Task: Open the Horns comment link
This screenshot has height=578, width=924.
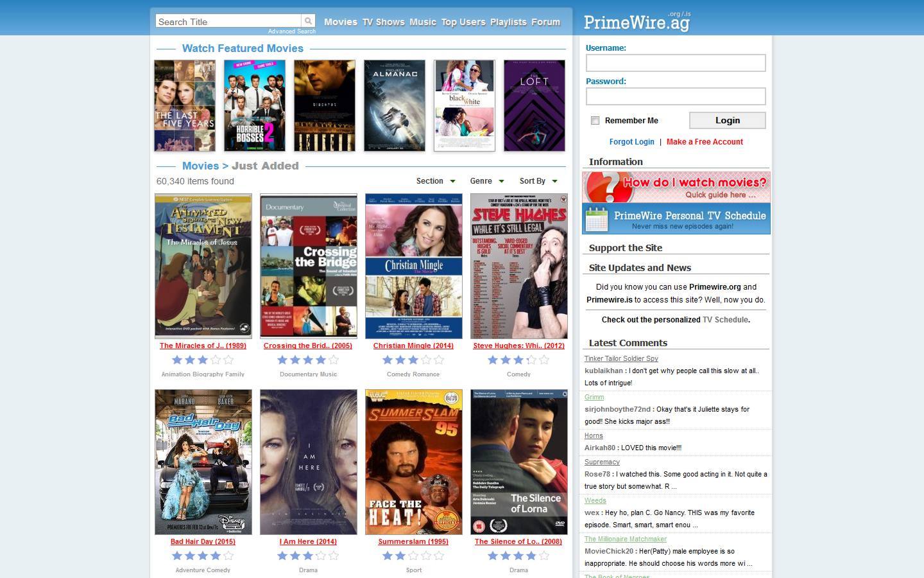Action: (594, 435)
